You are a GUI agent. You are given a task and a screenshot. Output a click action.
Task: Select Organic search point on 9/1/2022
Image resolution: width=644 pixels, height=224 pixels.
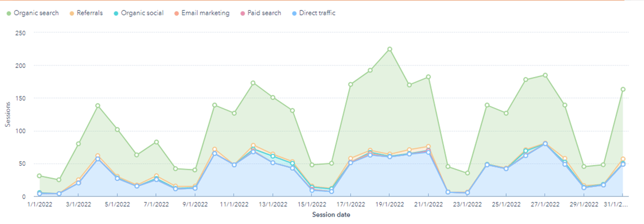pyautogui.click(x=195, y=170)
